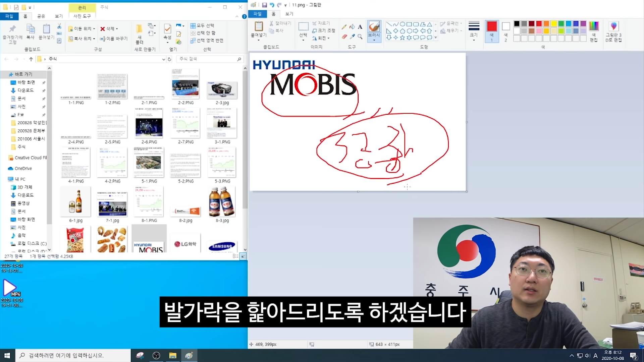Open 복사 위치 copy-to dropdown
Viewport: 644px width, 362px height.
82,39
